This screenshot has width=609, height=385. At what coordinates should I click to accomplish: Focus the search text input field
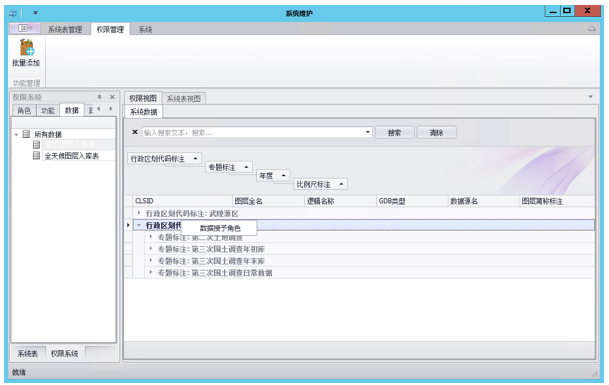(253, 132)
